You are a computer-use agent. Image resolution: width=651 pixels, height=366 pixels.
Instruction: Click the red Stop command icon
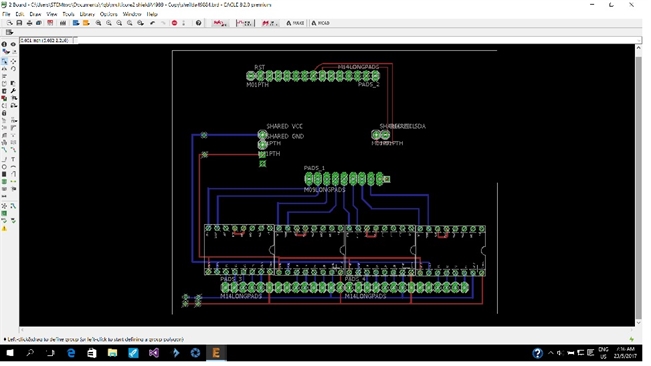pos(174,23)
